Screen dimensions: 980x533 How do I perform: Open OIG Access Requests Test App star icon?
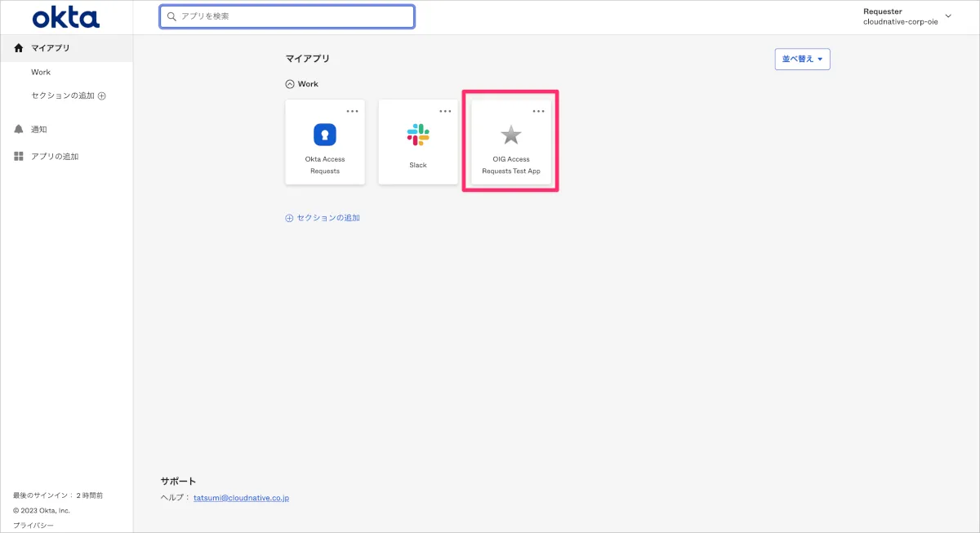511,135
